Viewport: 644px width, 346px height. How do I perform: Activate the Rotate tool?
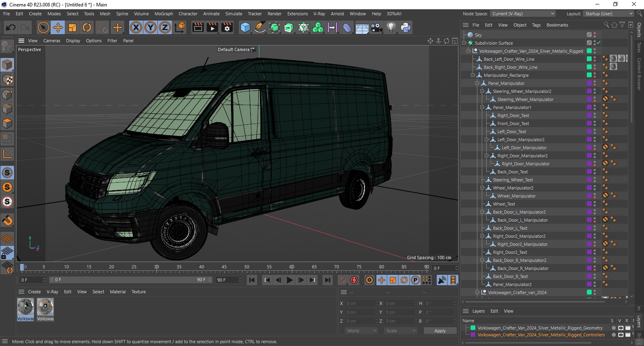[x=87, y=27]
